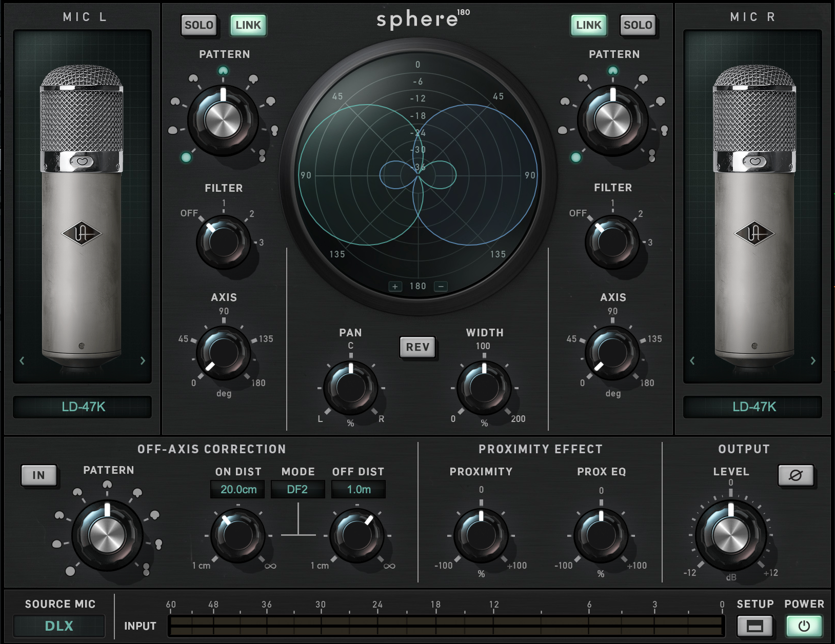Image resolution: width=835 pixels, height=644 pixels.
Task: Click the WIDTH knob
Action: tap(484, 388)
